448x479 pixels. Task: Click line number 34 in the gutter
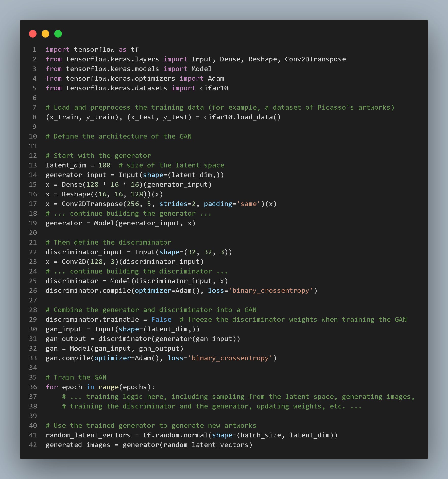pyautogui.click(x=33, y=368)
